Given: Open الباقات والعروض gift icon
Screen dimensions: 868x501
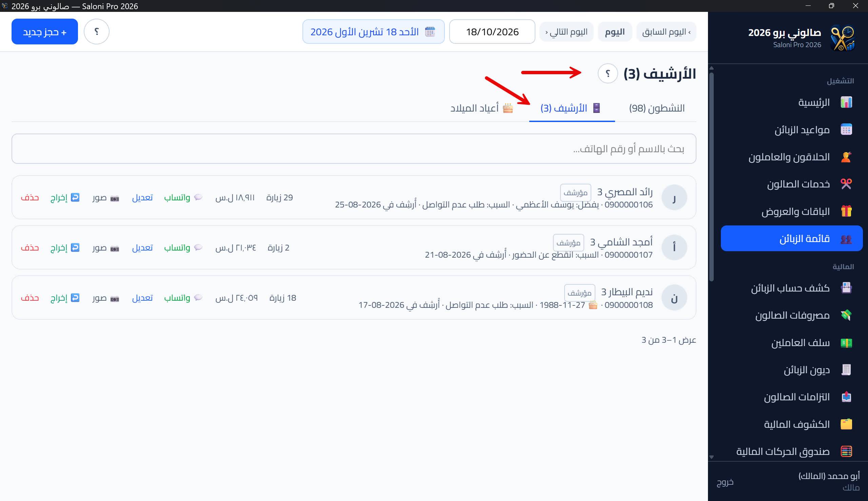Looking at the screenshot, I should click(x=846, y=211).
